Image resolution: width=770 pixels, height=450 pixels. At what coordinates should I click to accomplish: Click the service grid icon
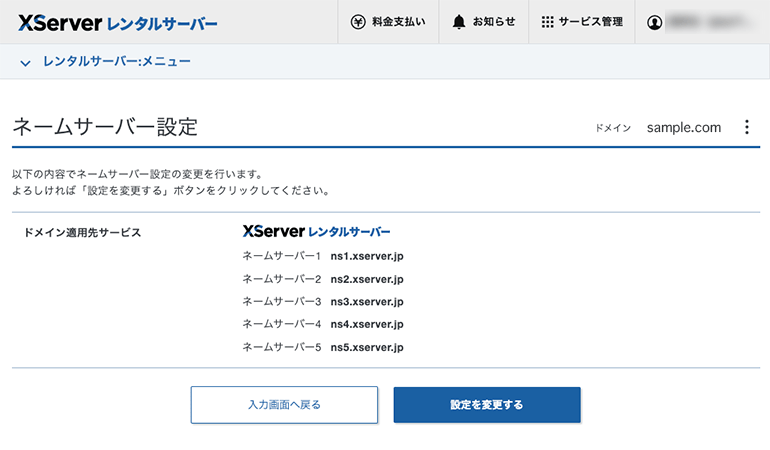[547, 22]
